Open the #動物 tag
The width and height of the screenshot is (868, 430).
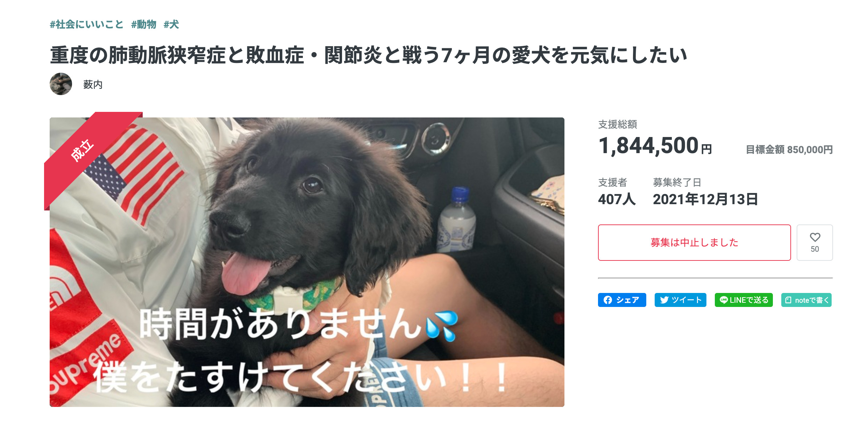[x=143, y=24]
